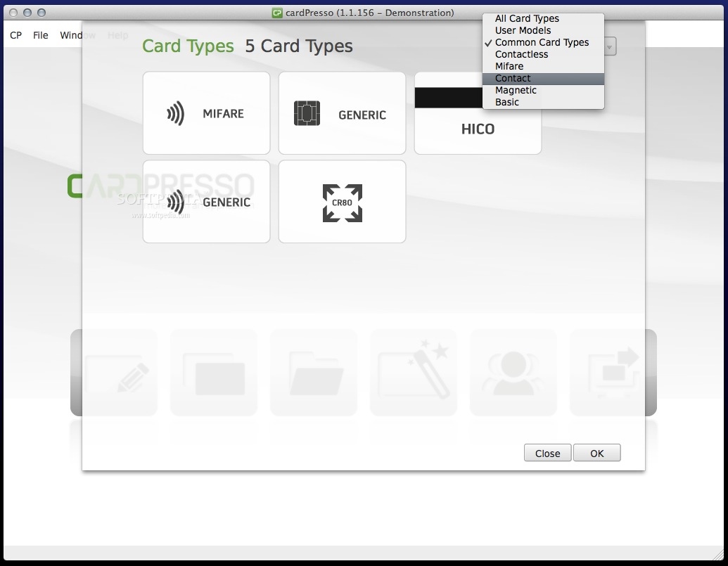Click the dimmed user profile icon
The image size is (728, 566).
coord(513,373)
